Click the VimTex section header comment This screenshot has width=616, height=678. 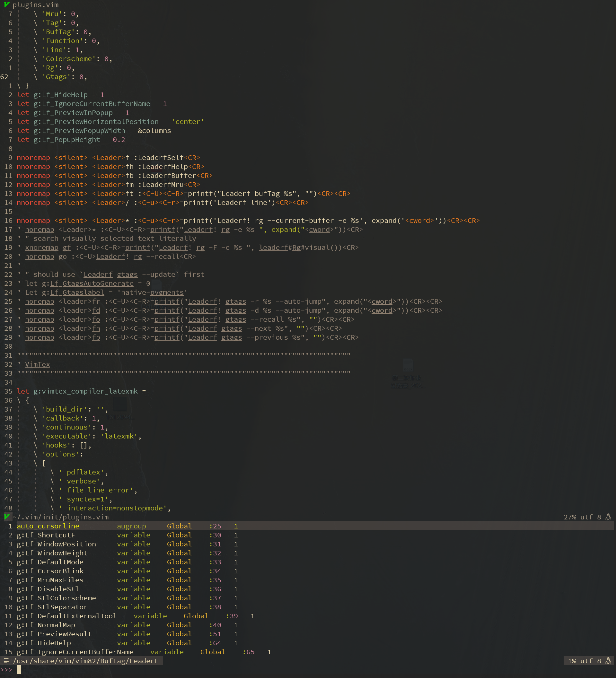click(x=33, y=364)
